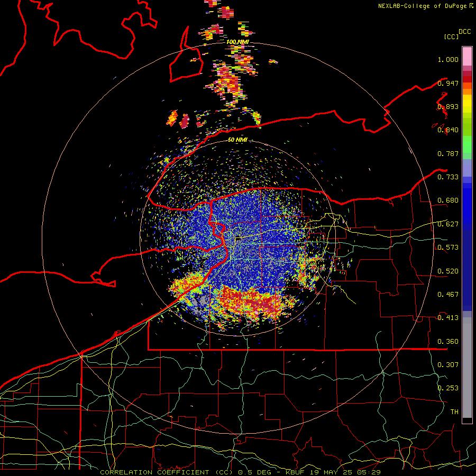Click the 50 NMI range ring label
The width and height of the screenshot is (476, 476).
coord(237,140)
